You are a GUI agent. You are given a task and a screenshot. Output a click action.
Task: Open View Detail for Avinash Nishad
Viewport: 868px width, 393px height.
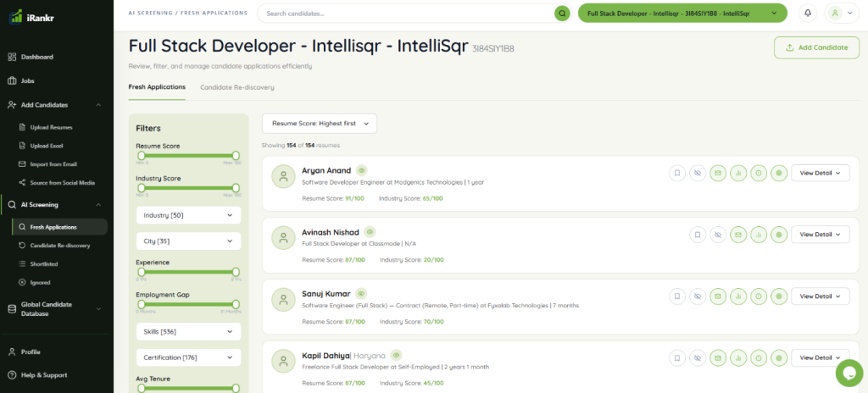tap(821, 235)
